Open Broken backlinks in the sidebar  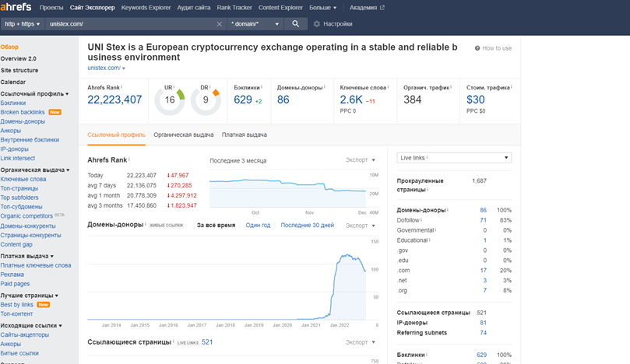coord(23,112)
